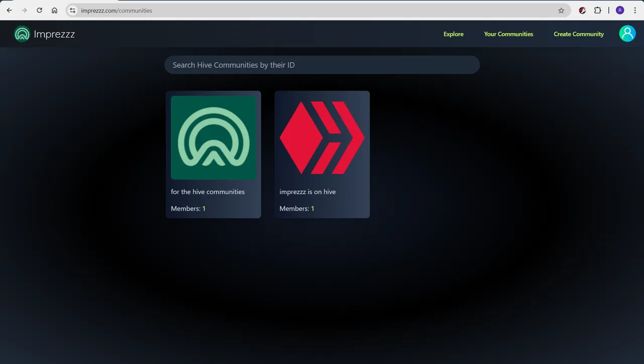This screenshot has width=644, height=364.
Task: Open the Explore page
Action: [453, 34]
